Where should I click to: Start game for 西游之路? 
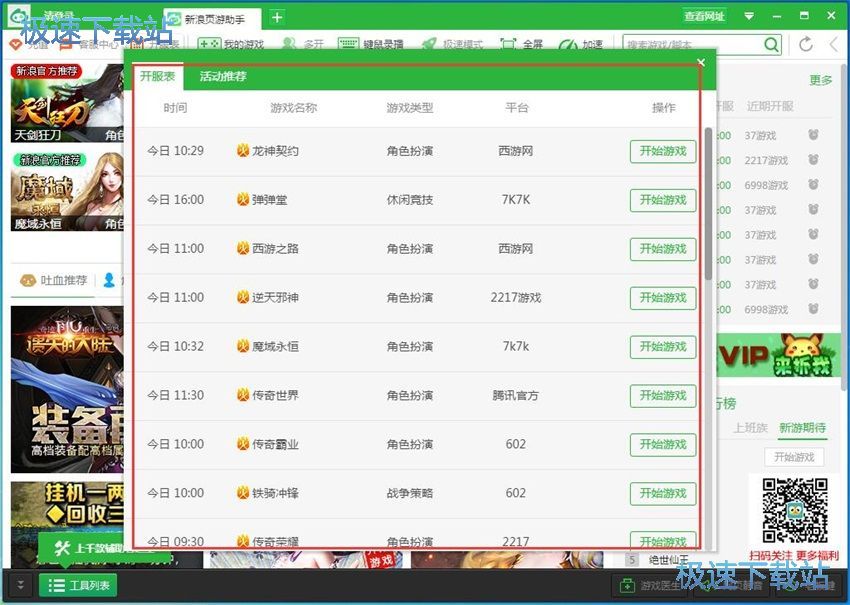[x=663, y=248]
